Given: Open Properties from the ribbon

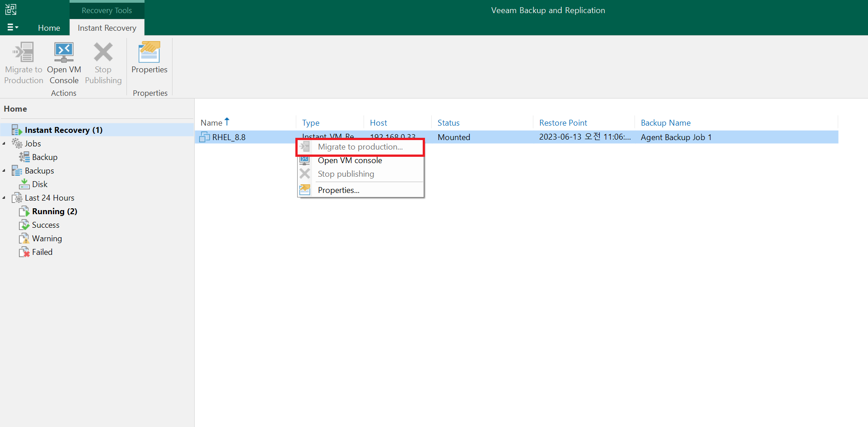Looking at the screenshot, I should pyautogui.click(x=149, y=58).
